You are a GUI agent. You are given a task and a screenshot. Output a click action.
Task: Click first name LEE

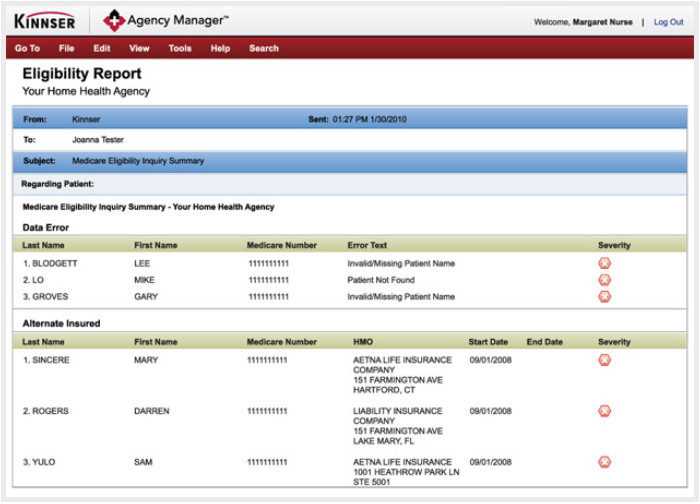click(x=142, y=263)
